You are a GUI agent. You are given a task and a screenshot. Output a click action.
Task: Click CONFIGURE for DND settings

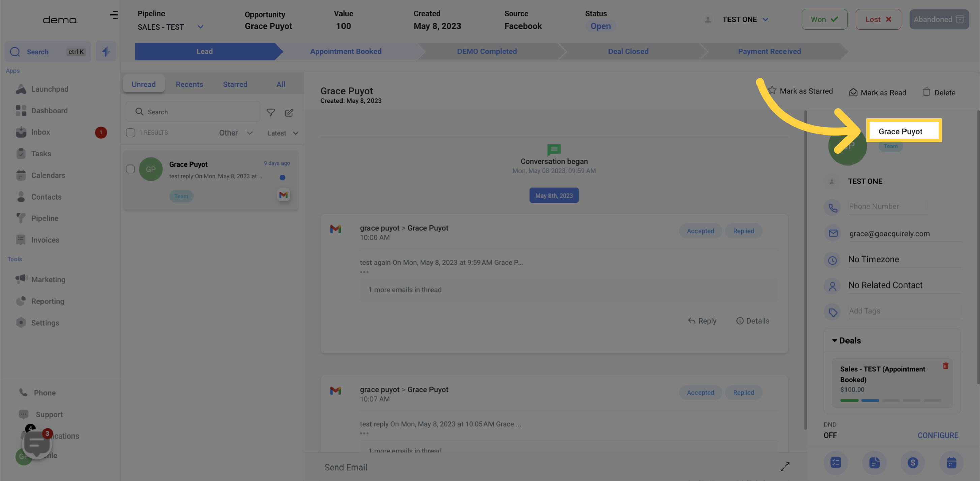pyautogui.click(x=938, y=435)
